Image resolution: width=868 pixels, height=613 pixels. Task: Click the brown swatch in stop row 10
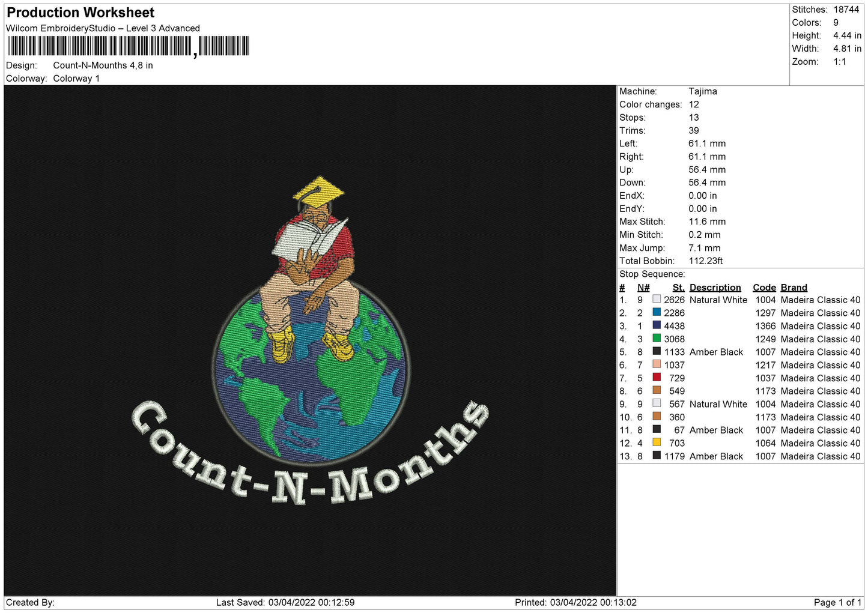coord(657,416)
